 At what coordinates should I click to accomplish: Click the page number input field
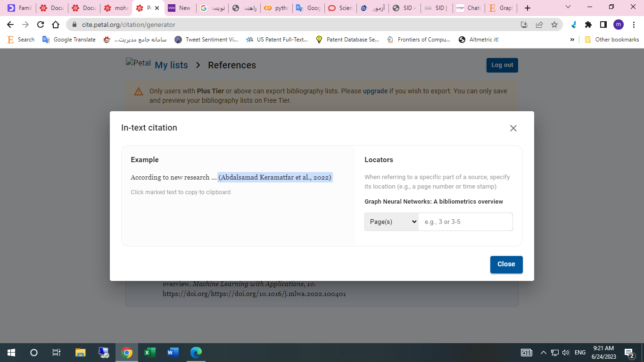465,222
